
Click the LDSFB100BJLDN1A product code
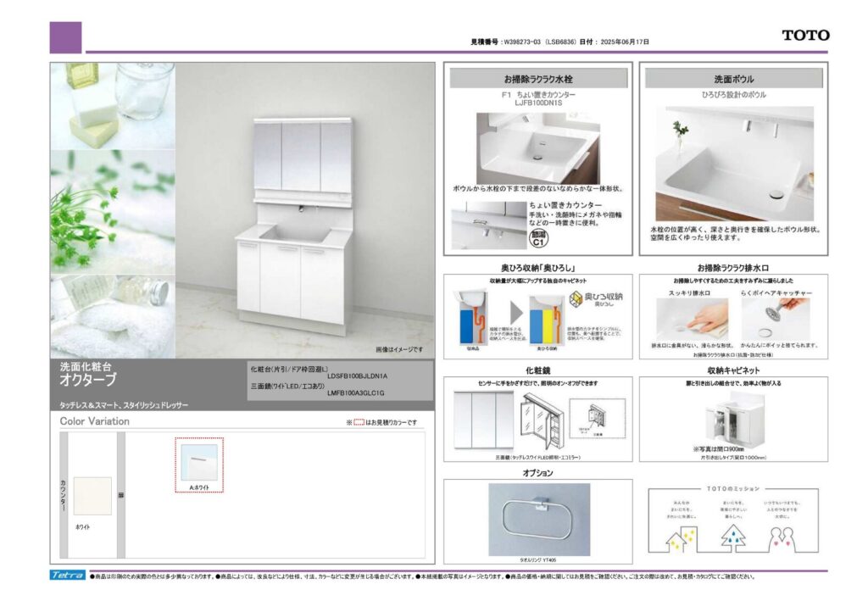[357, 376]
